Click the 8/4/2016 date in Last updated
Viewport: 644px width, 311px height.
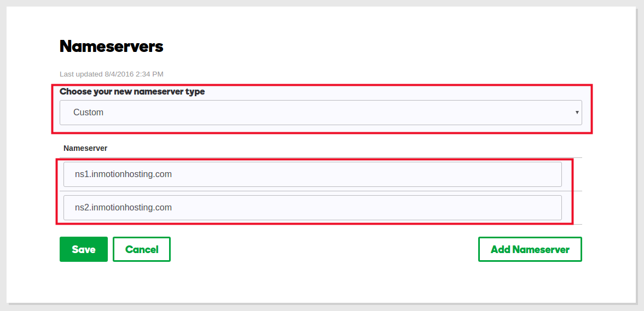(x=119, y=74)
